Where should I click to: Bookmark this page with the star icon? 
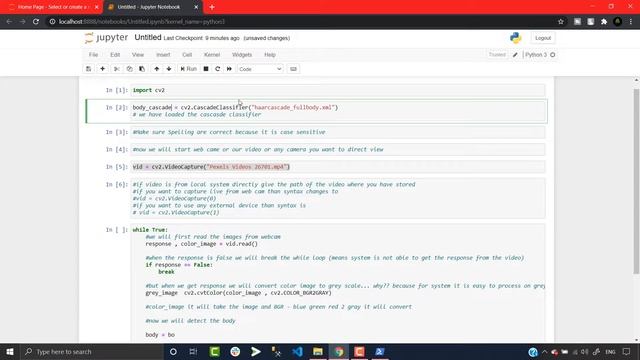coord(561,22)
